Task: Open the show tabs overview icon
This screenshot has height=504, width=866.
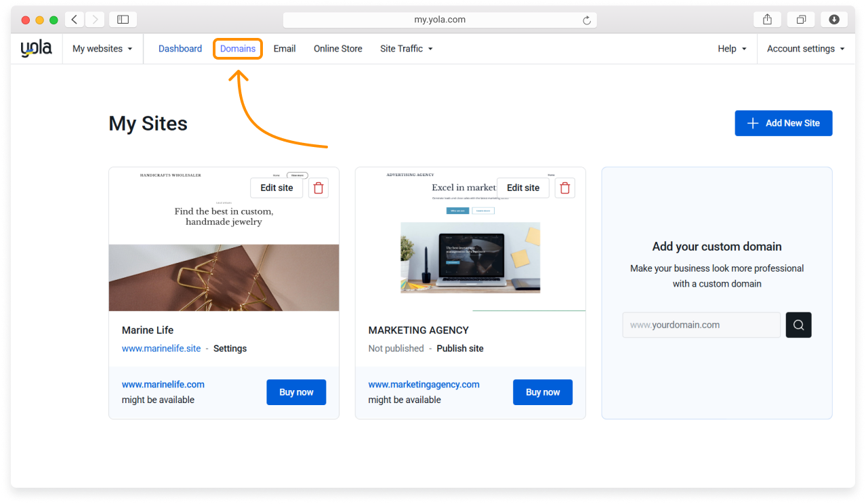Action: (x=801, y=20)
